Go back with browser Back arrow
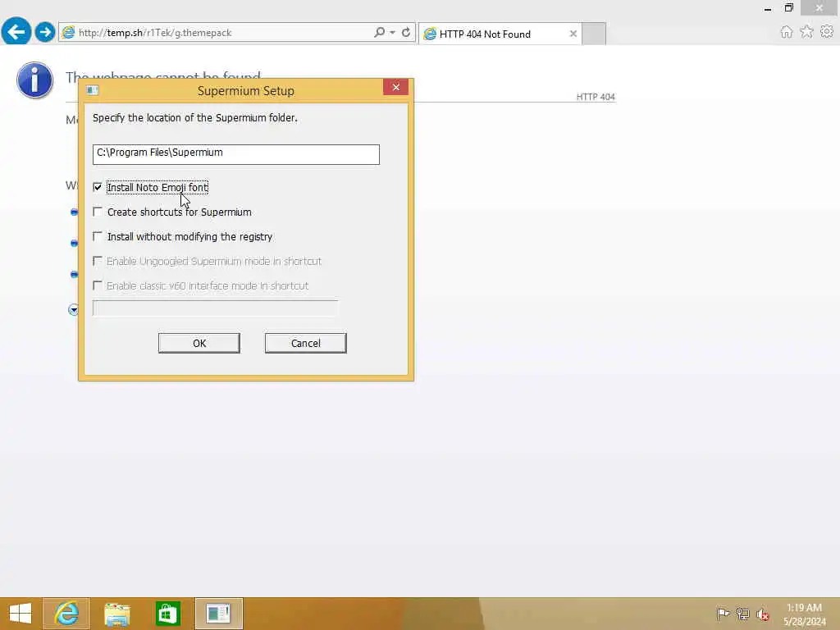The height and width of the screenshot is (630, 840). tap(16, 32)
